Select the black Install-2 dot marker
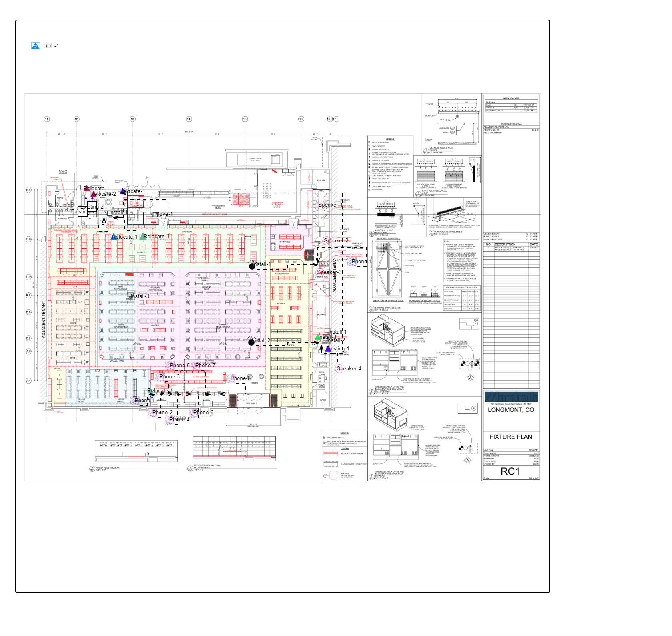Screen dimensions: 672x636 coord(251,342)
